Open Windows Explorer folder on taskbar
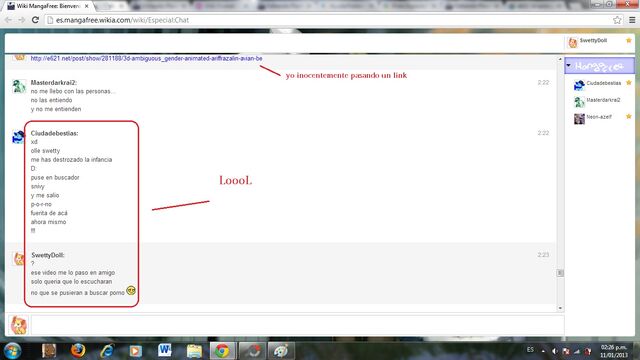 [x=194, y=351]
